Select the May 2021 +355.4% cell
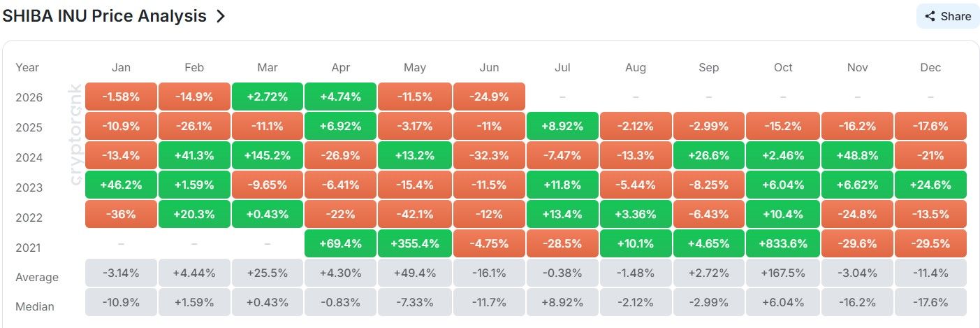Viewport: 980px width, 328px height. [415, 244]
